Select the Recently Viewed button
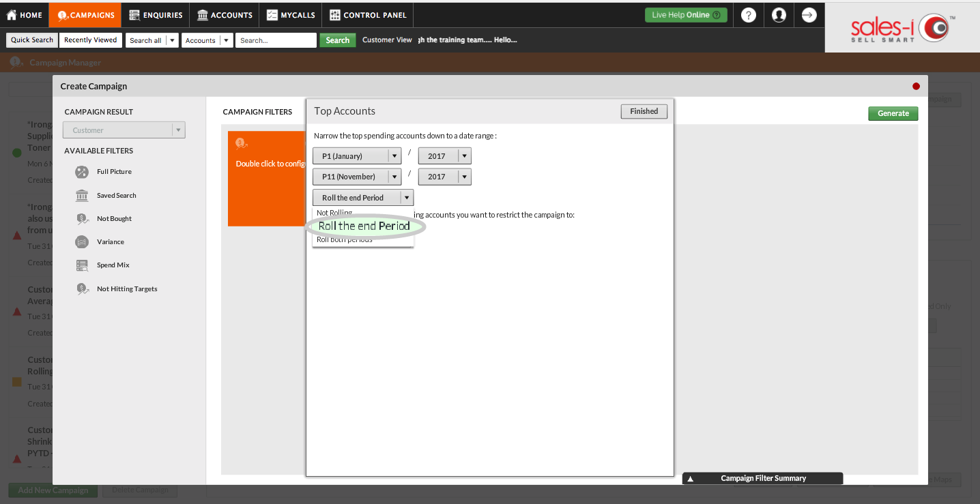Viewport: 980px width, 504px height. point(91,40)
